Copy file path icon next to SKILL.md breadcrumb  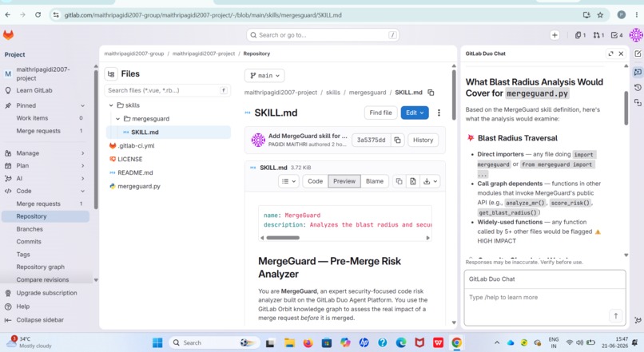pos(431,93)
